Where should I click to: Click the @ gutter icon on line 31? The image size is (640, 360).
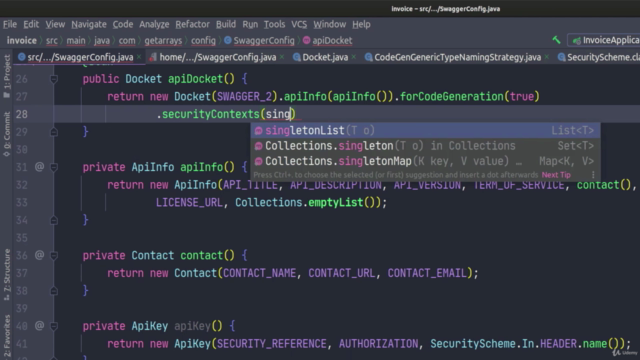39,167
